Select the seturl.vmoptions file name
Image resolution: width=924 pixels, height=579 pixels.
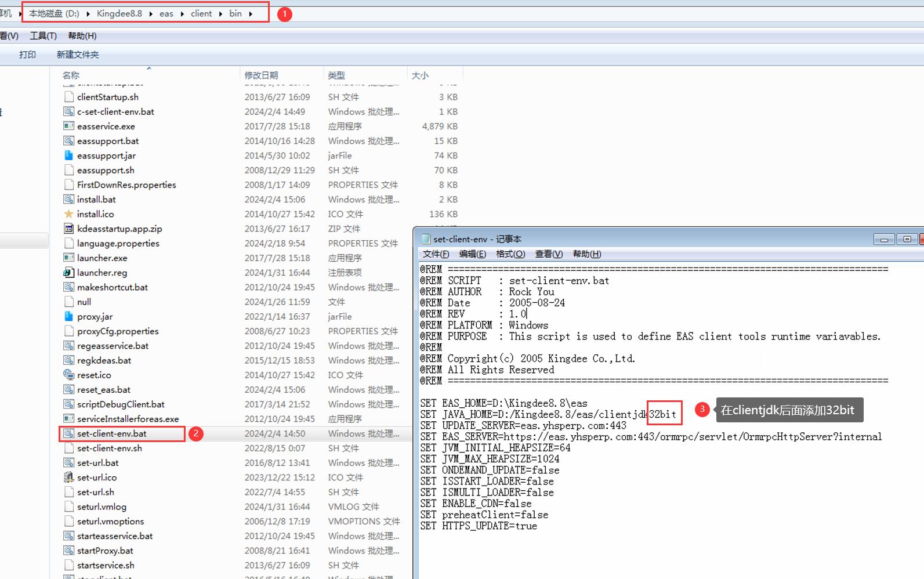click(110, 521)
